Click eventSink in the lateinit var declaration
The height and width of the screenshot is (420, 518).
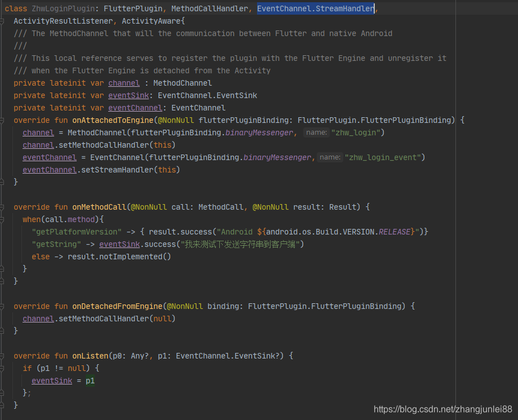129,95
